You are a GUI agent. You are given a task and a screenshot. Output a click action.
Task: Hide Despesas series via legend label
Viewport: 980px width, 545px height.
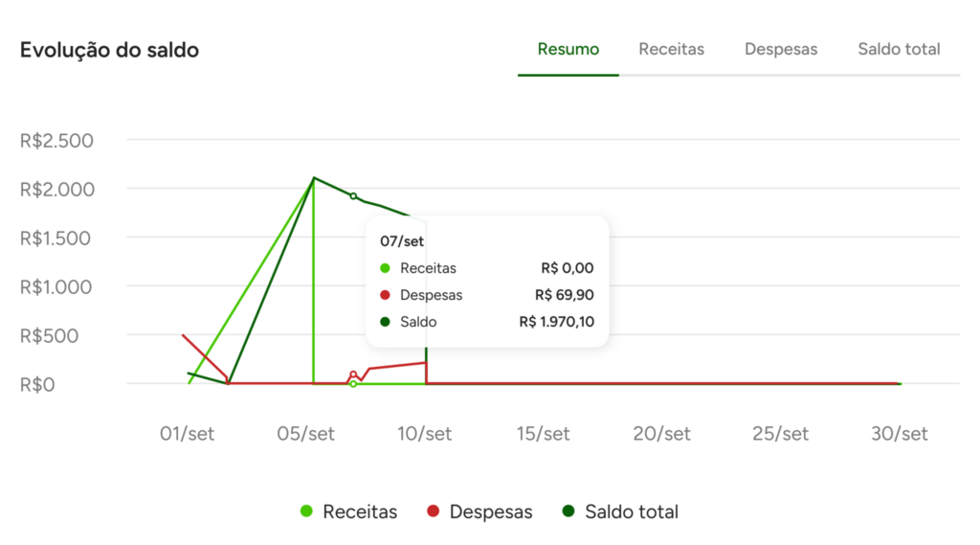pos(490,511)
